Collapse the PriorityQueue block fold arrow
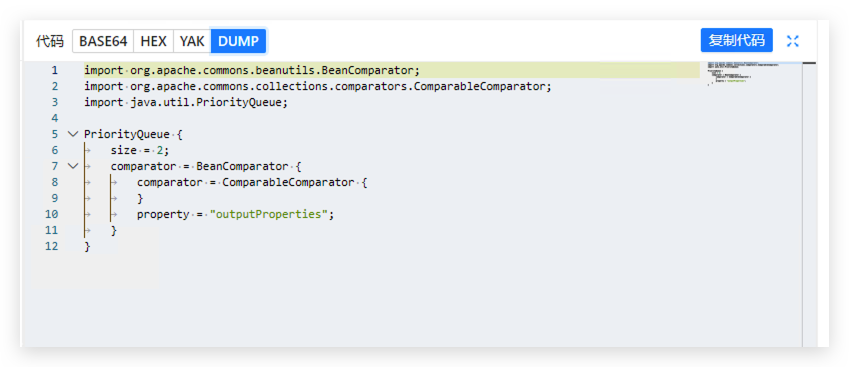849x367 pixels. [x=73, y=134]
